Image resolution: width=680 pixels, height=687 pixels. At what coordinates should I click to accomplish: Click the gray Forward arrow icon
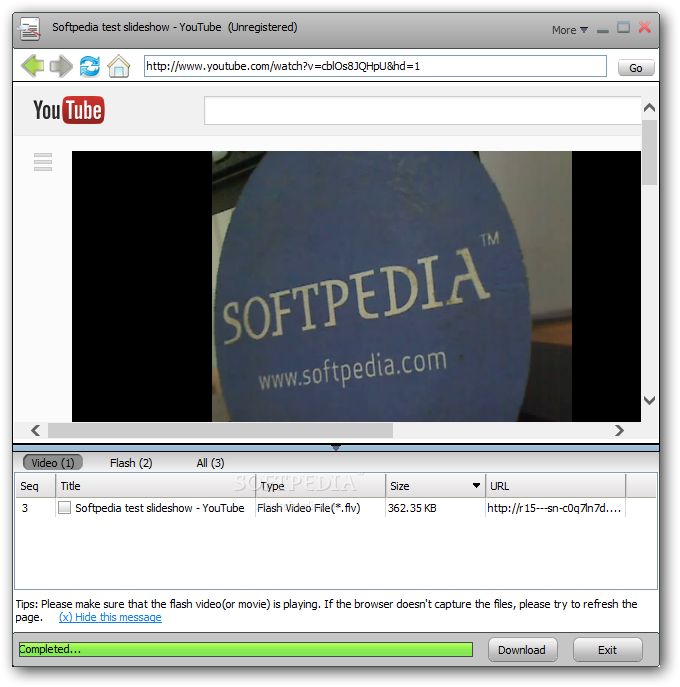tap(61, 66)
